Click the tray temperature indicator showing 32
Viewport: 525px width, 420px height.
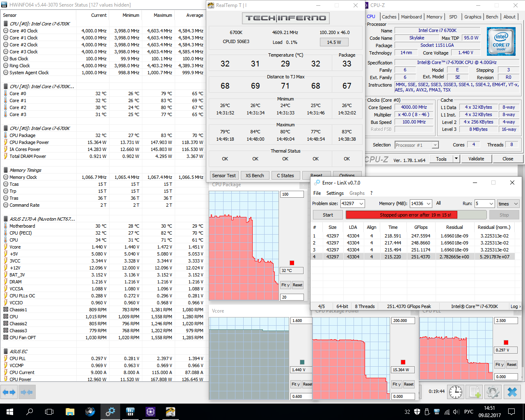[x=407, y=412]
